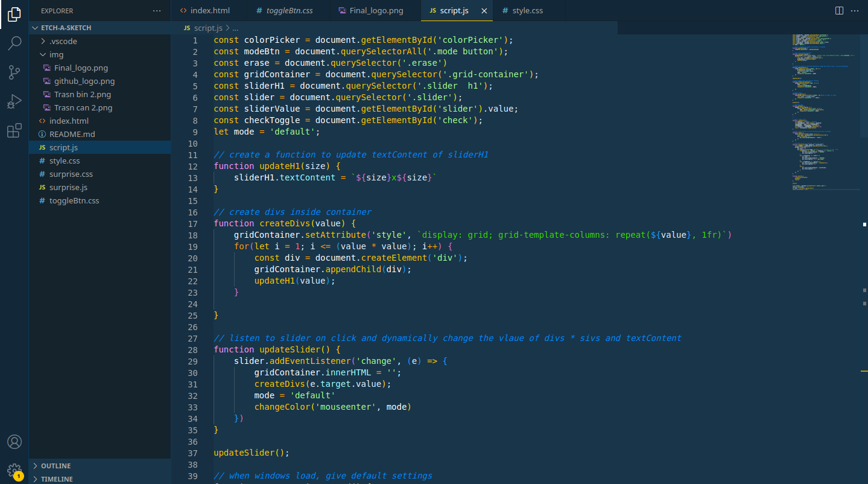Open the Search view
Viewport: 868px width, 484px height.
click(x=14, y=43)
